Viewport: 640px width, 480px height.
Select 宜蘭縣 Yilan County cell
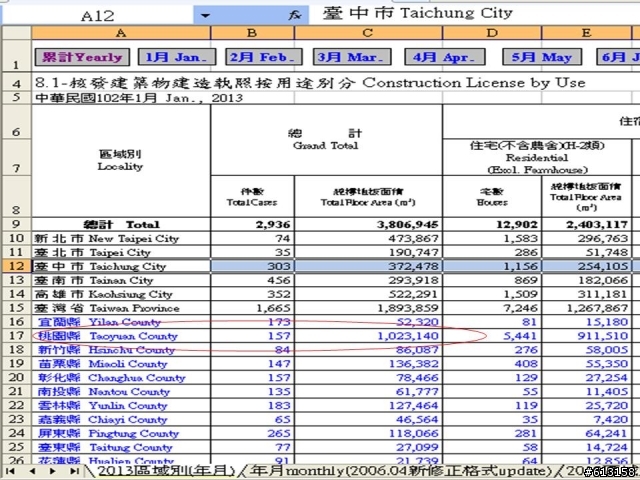[121, 322]
